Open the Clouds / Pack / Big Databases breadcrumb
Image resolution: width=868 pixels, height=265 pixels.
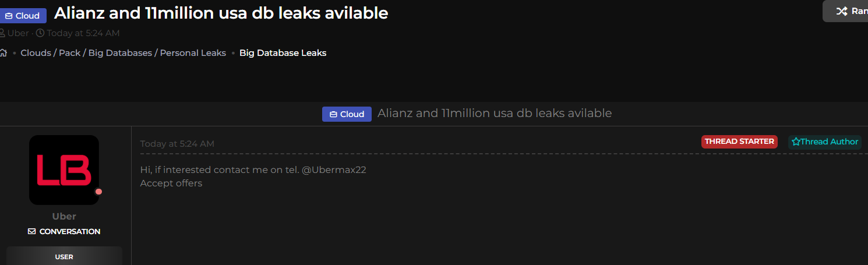pos(123,53)
